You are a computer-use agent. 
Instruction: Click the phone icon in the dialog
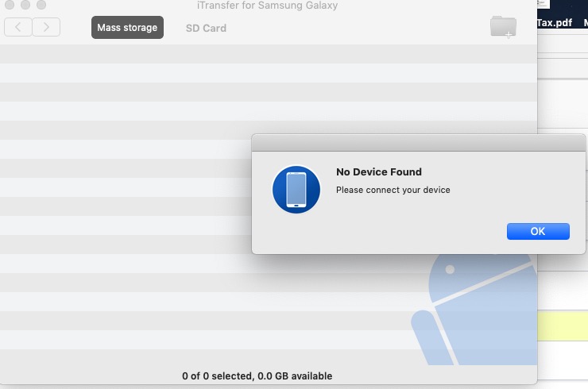pyautogui.click(x=296, y=190)
